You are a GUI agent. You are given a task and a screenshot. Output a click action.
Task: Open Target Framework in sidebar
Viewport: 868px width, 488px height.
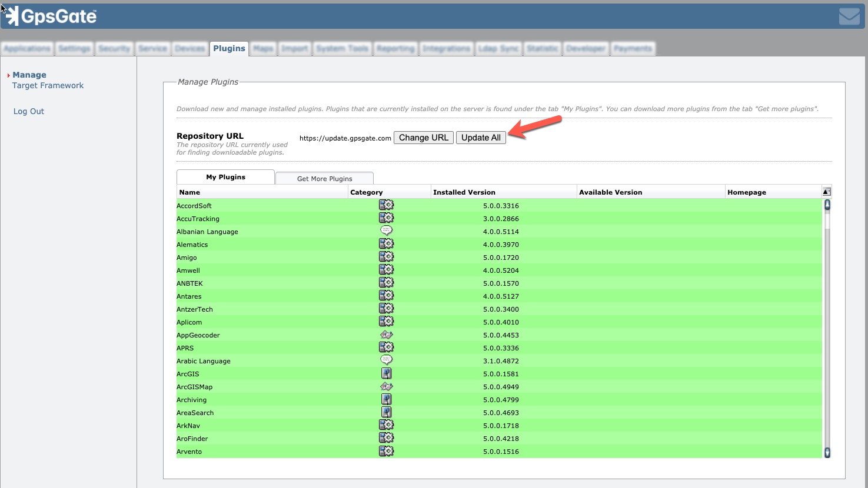coord(48,85)
